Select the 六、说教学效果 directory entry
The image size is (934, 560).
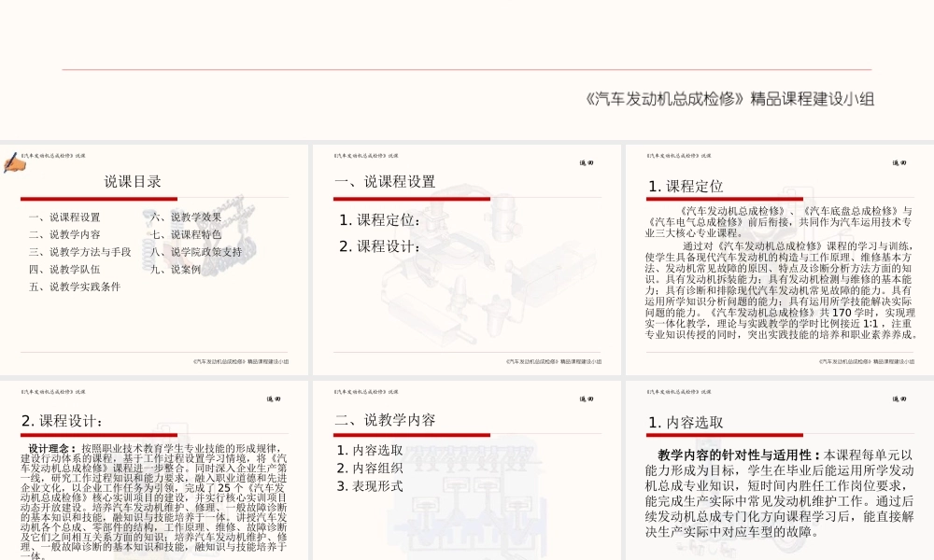point(185,217)
